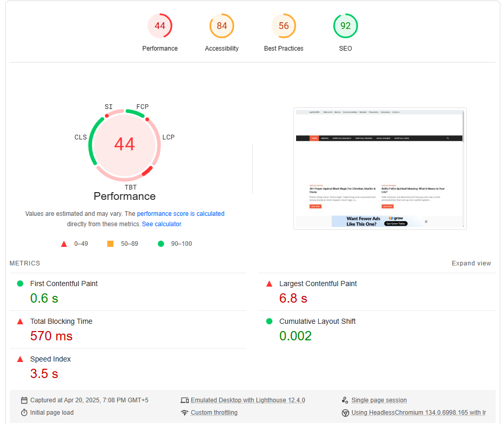504x424 pixels.
Task: Click the Accessibility label under the gauge
Action: pyautogui.click(x=222, y=48)
